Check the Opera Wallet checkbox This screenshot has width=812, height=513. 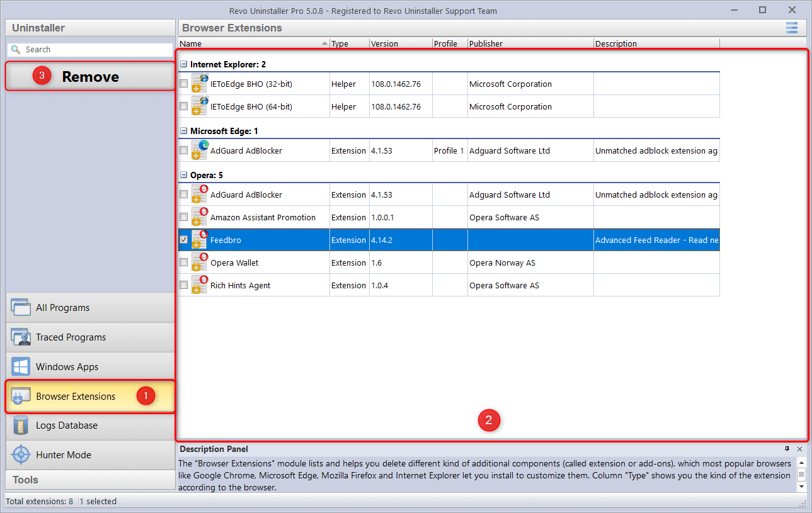point(183,262)
